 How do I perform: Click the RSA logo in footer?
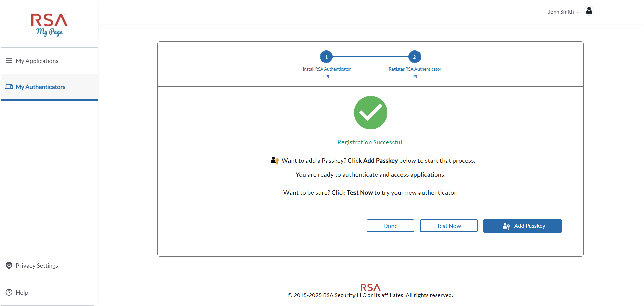(x=370, y=287)
